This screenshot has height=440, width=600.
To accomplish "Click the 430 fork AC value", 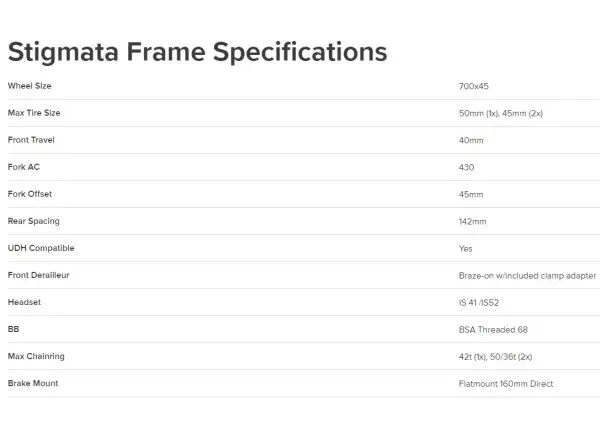I will pyautogui.click(x=466, y=167).
